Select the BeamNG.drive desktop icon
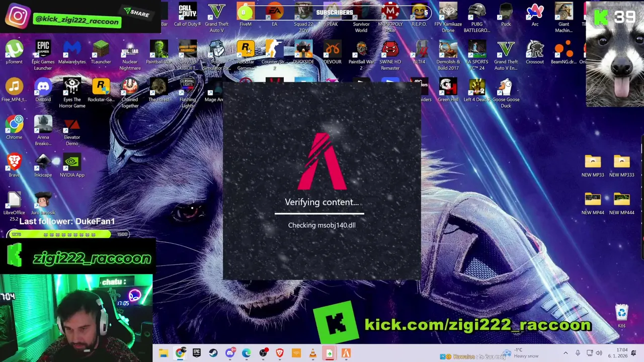644x362 pixels. (x=563, y=53)
